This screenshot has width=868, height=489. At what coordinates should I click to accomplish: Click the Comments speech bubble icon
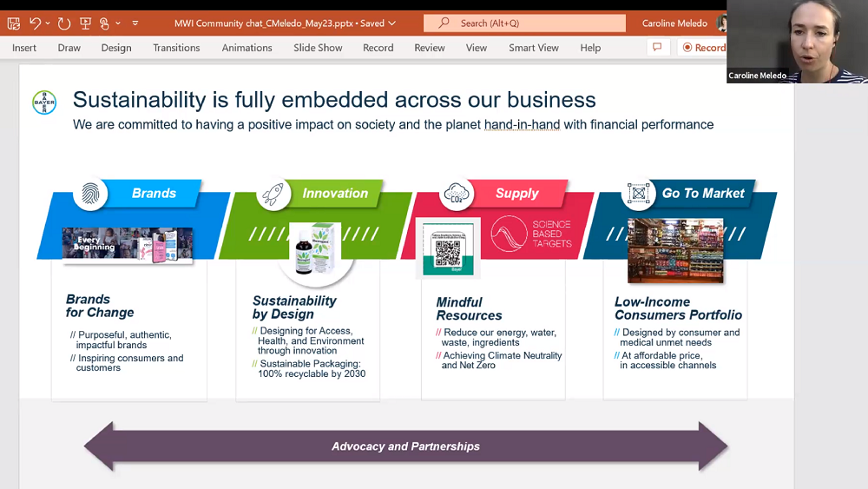[658, 48]
